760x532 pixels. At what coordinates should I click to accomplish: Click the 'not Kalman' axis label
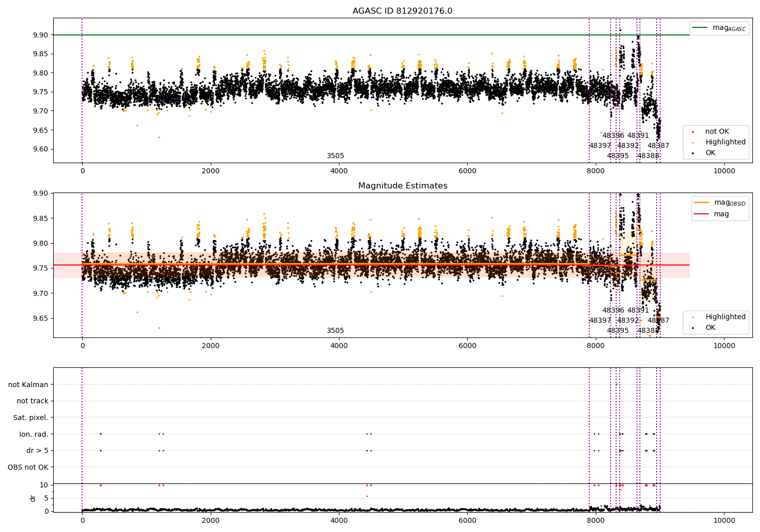28,385
